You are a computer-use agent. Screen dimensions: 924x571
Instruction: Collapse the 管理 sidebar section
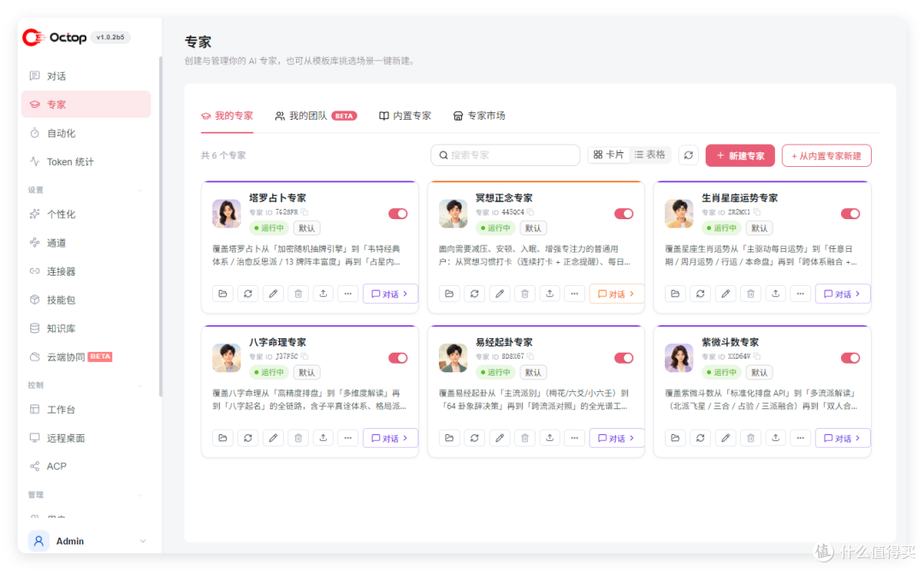click(140, 495)
